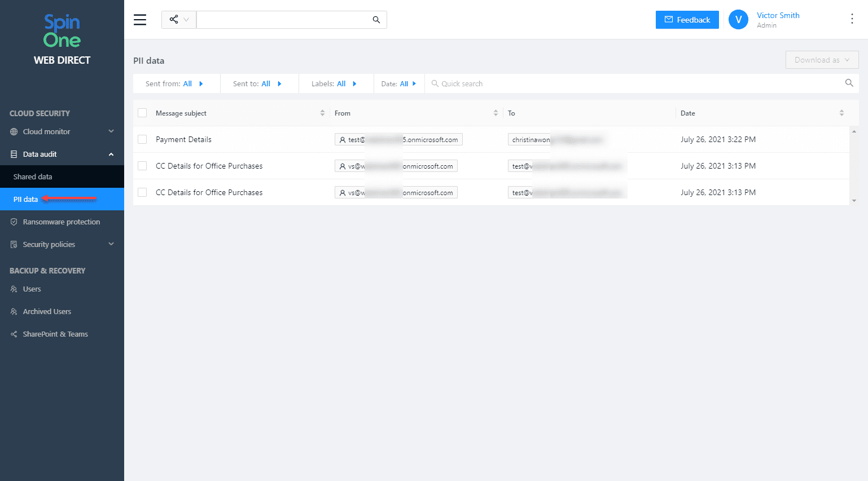Click the share icon dropdown beside search

[x=179, y=20]
